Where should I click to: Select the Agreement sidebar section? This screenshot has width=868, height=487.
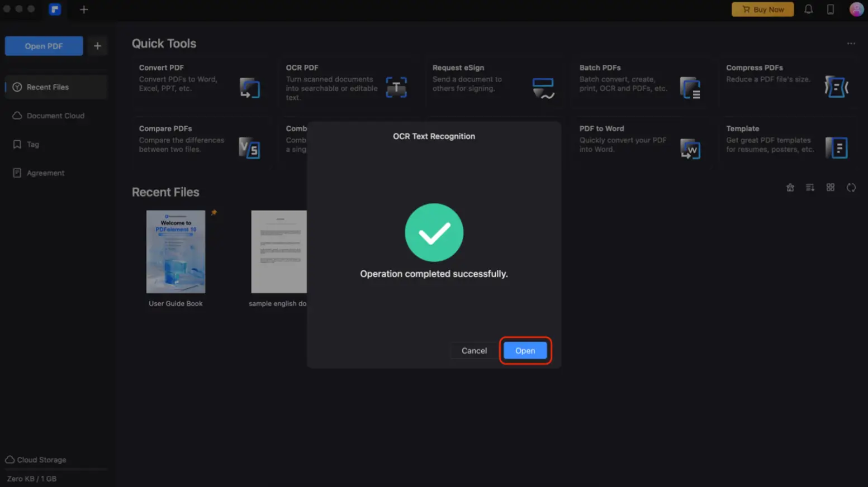click(45, 173)
